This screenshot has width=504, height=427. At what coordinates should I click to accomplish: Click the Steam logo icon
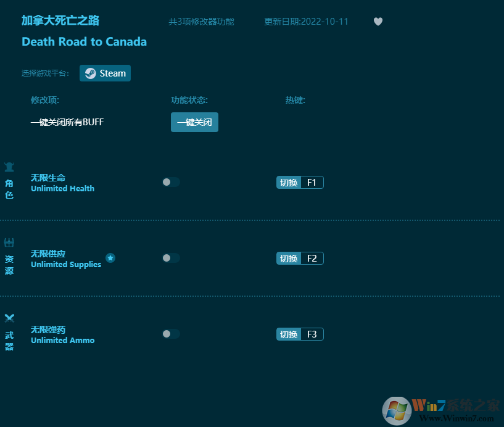pyautogui.click(x=90, y=73)
